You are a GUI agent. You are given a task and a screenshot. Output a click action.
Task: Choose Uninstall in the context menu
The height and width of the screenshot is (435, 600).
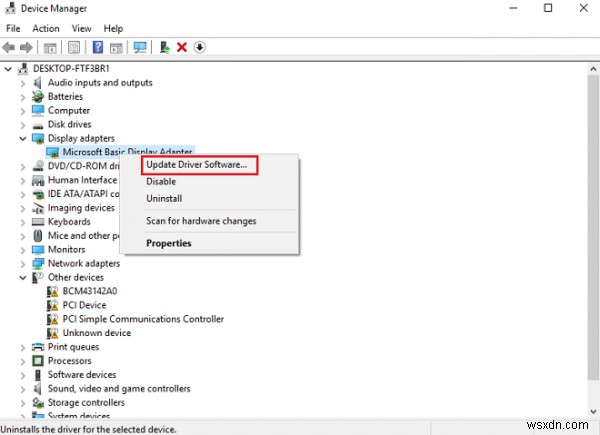164,199
